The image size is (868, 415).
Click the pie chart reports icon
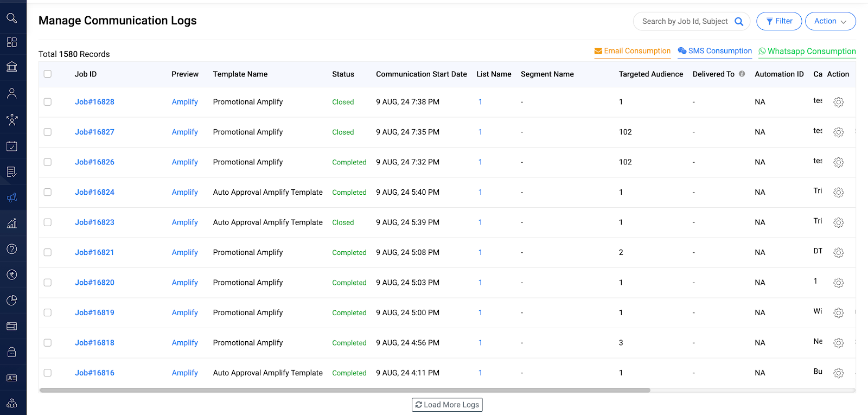[12, 301]
